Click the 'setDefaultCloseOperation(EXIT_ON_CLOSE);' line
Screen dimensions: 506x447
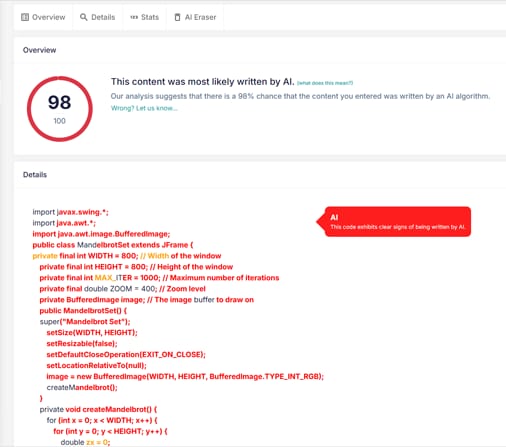[126, 354]
